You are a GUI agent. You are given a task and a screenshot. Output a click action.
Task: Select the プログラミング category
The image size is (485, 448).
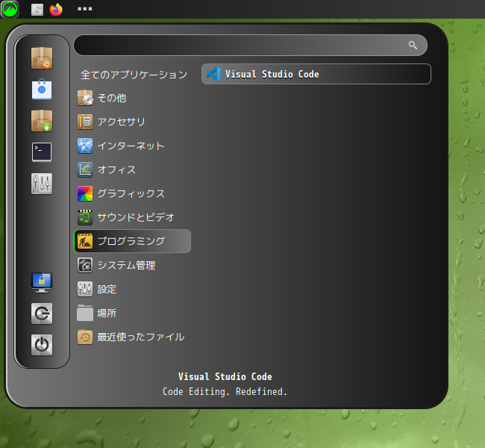(x=132, y=241)
